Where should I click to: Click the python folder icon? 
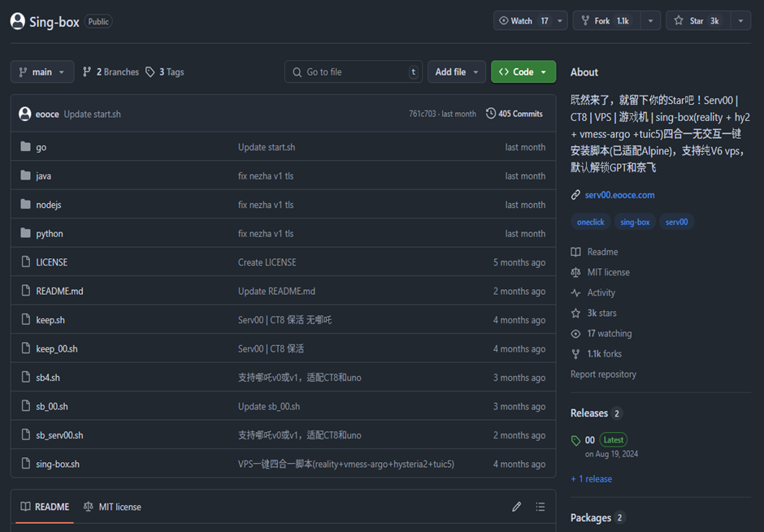(25, 232)
